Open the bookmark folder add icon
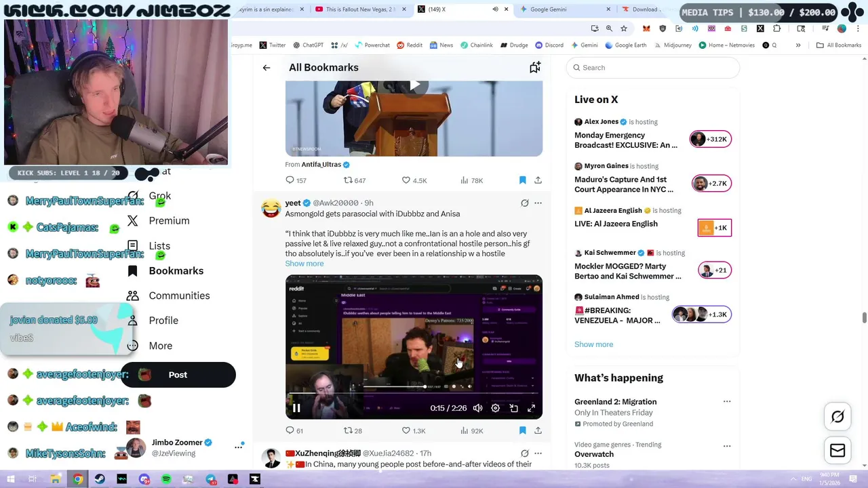This screenshot has width=868, height=488. (x=535, y=67)
